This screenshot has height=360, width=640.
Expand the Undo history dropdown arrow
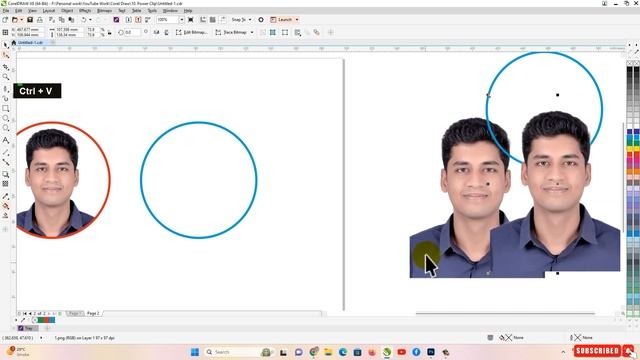tap(90, 20)
